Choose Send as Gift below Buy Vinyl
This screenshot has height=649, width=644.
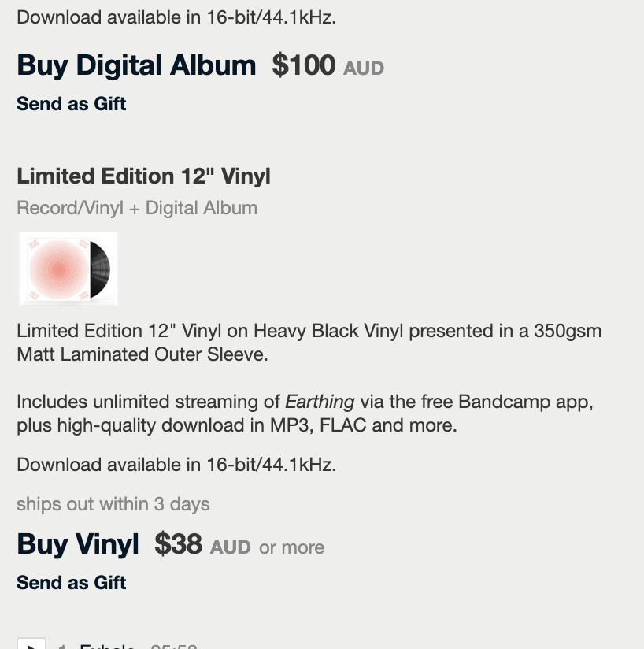coord(71,583)
